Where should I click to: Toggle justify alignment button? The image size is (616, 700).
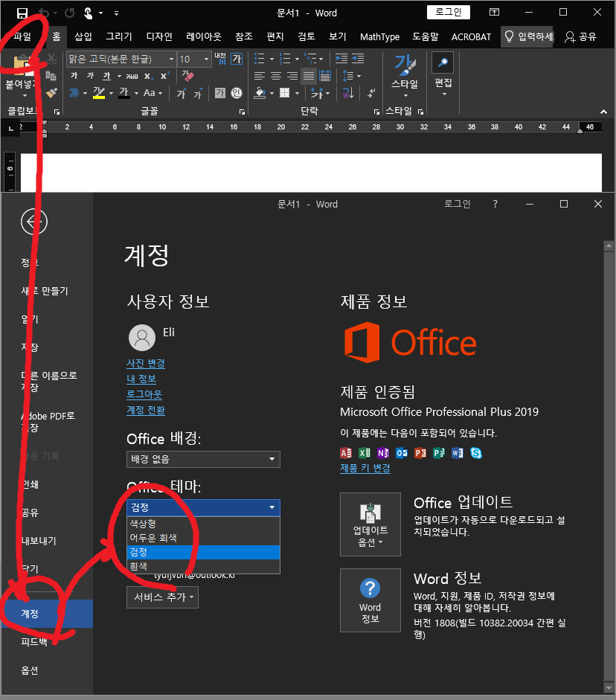click(309, 76)
